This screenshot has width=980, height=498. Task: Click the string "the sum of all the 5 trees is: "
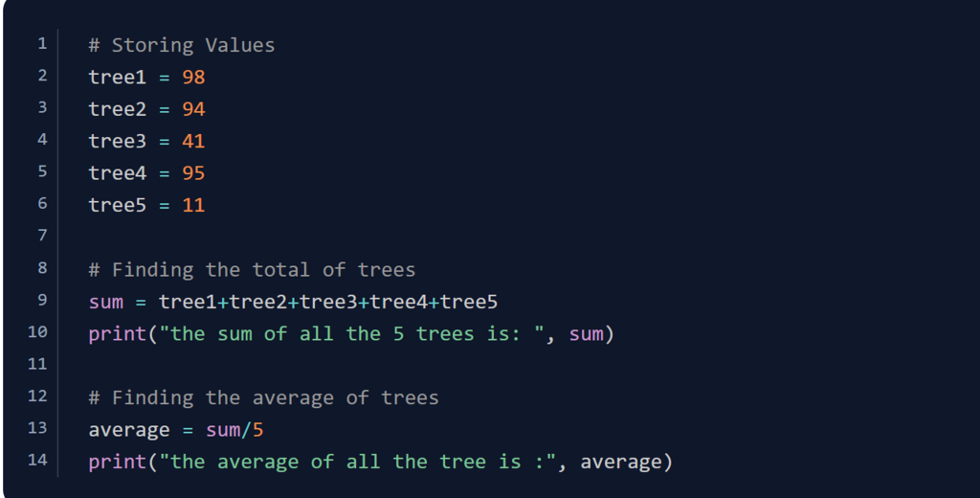coord(352,333)
